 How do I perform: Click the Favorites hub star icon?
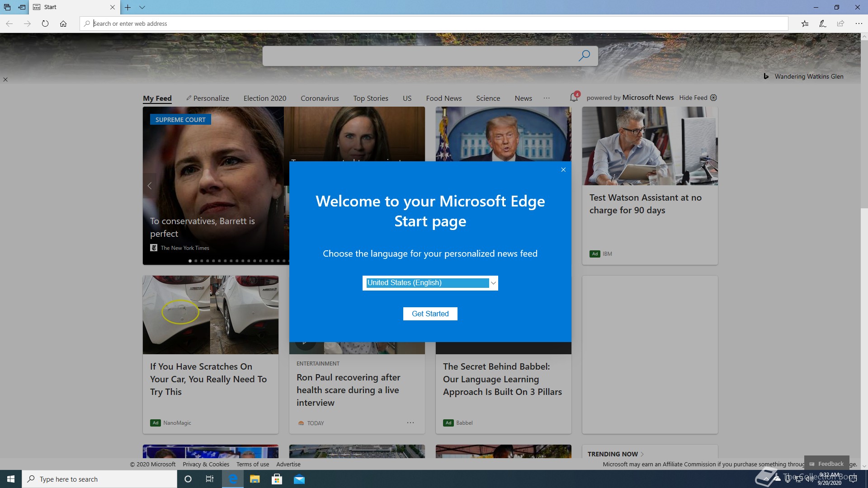805,23
